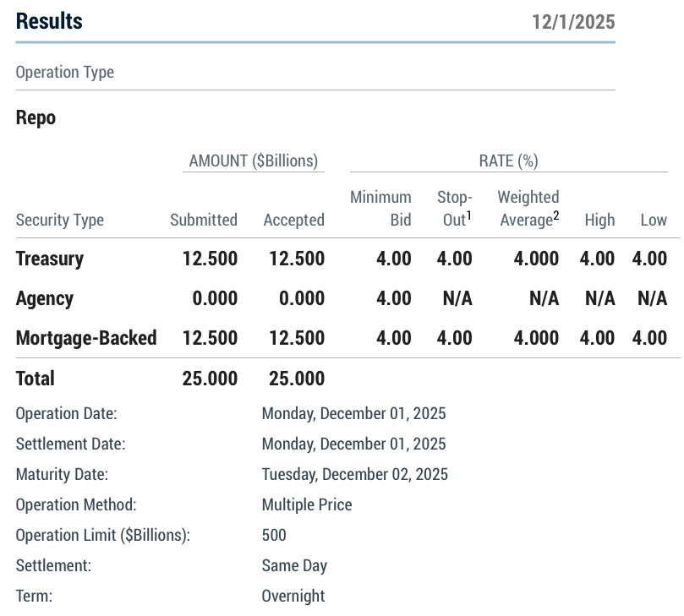The width and height of the screenshot is (684, 616).
Task: Select the Treasury row label
Action: (49, 259)
